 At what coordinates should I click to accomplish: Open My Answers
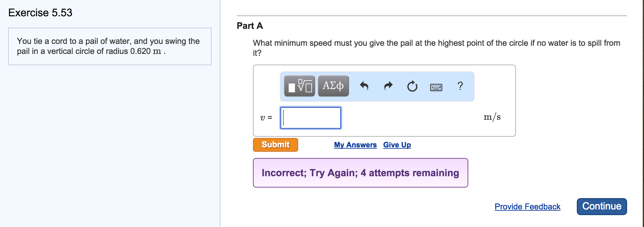pos(355,145)
